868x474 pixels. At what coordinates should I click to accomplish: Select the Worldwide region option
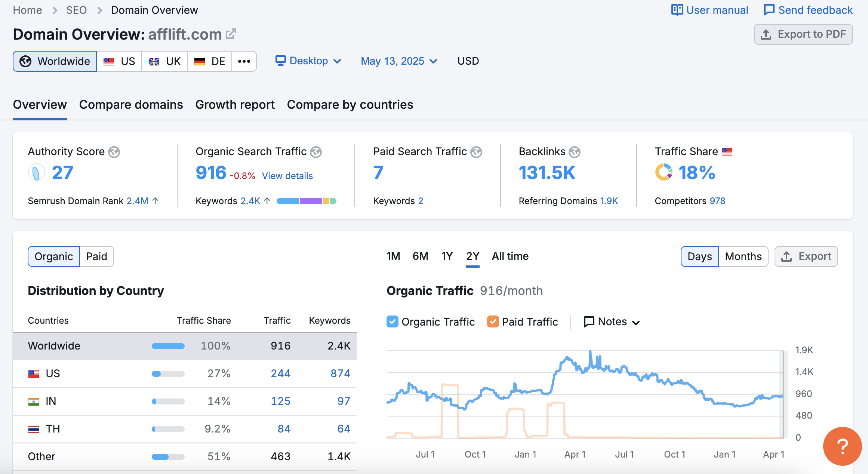coord(55,61)
